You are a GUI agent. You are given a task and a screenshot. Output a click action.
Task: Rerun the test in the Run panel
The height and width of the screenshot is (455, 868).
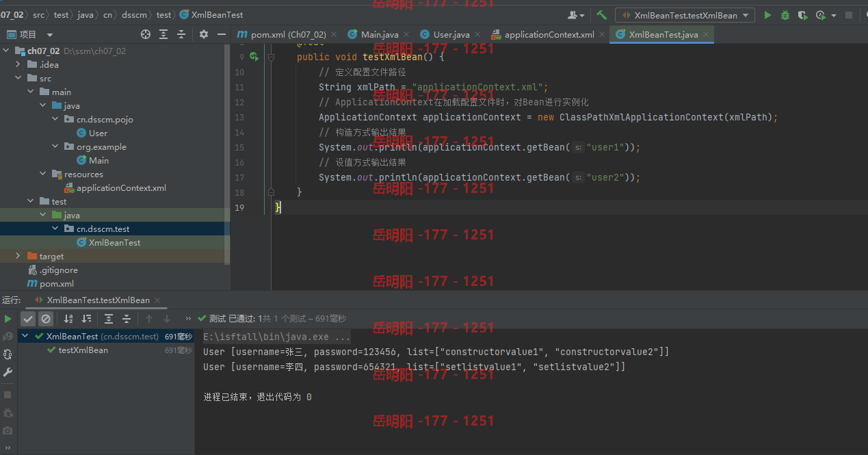tap(8, 319)
